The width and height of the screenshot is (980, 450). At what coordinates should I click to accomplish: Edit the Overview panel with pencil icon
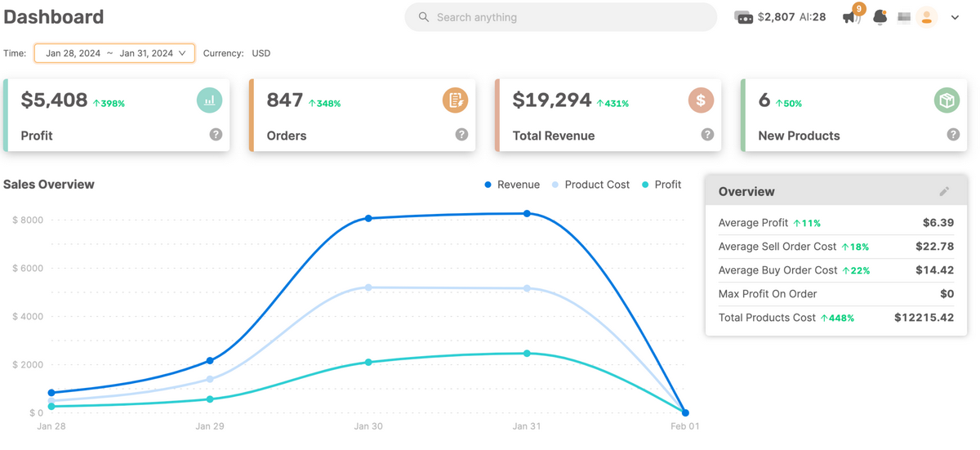pyautogui.click(x=944, y=191)
